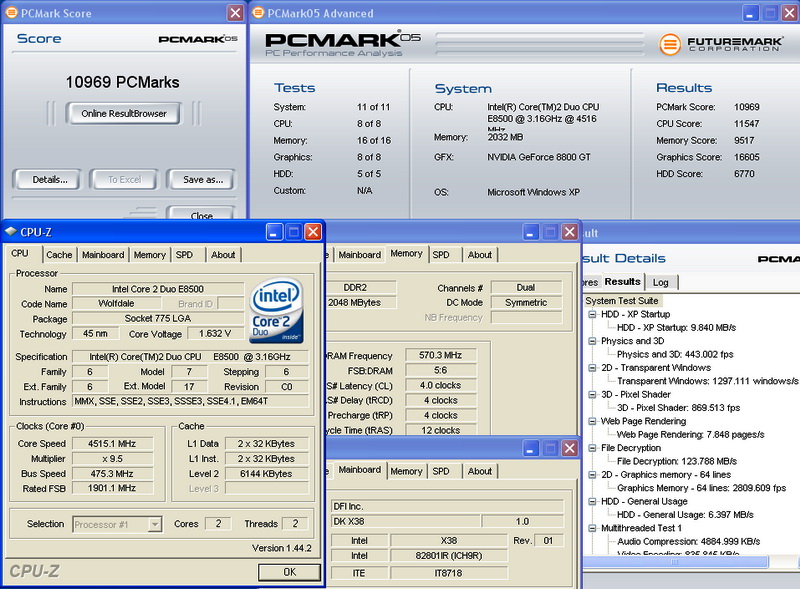Select 'HDD - XP Startup: 9.840 MB/s' row
The width and height of the screenshot is (800, 589).
[x=676, y=328]
